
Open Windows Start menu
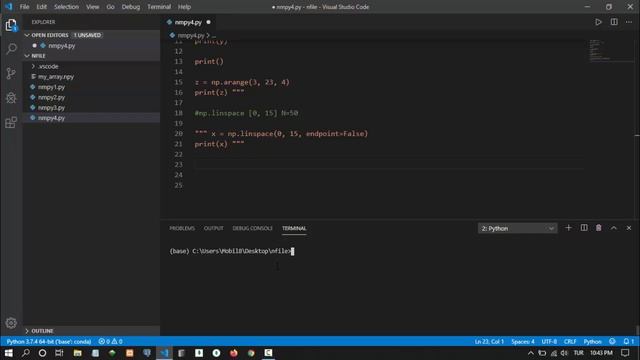(x=8, y=353)
